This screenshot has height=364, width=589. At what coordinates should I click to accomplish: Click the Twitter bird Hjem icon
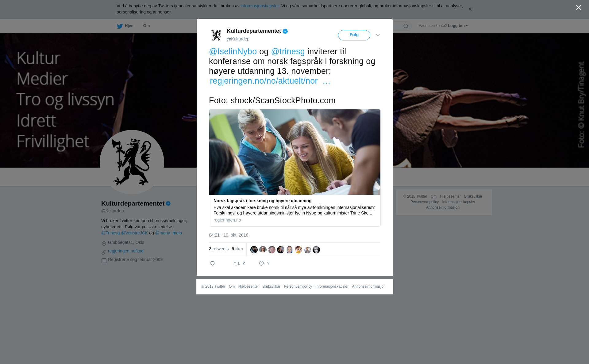[x=120, y=26]
